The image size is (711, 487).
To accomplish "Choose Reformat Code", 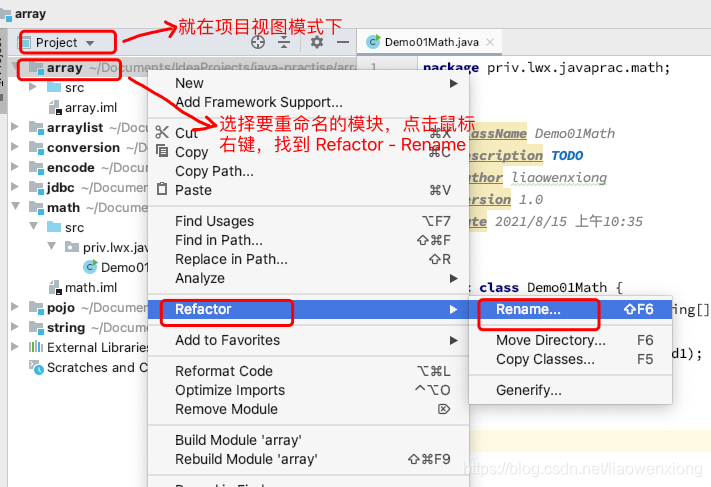I will coord(308,371).
